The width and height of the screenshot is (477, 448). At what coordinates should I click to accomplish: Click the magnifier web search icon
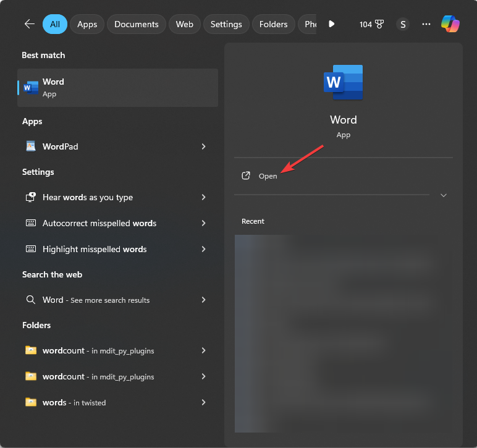[x=30, y=300]
